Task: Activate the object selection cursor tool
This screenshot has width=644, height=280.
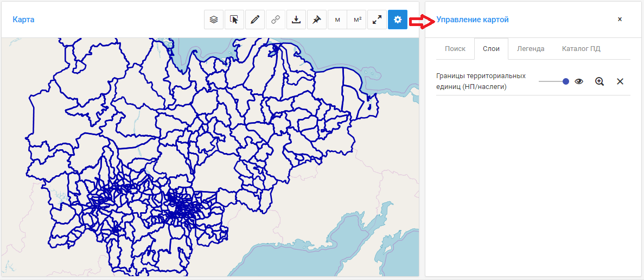Action: (x=234, y=20)
